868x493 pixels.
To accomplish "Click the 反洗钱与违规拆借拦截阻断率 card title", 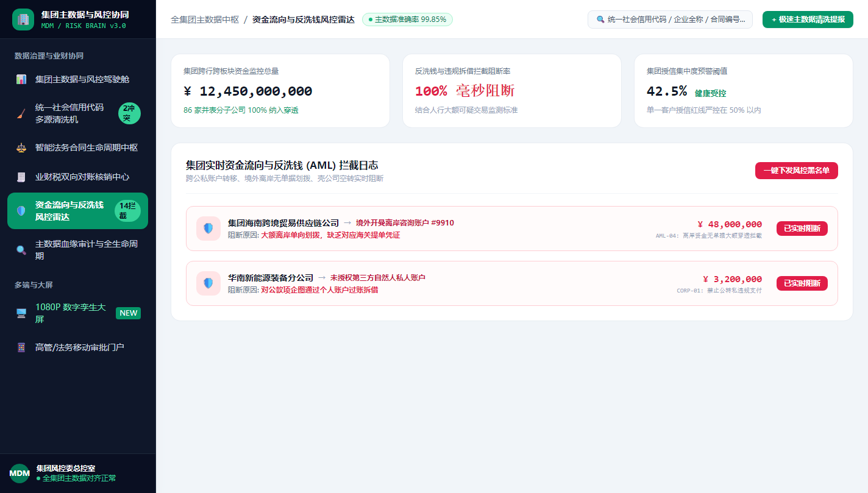I will (463, 71).
